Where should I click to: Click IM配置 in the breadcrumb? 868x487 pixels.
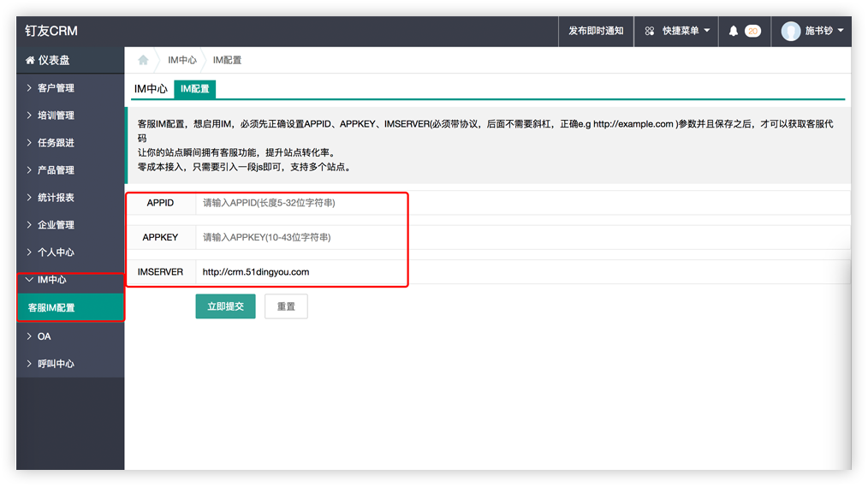click(227, 60)
